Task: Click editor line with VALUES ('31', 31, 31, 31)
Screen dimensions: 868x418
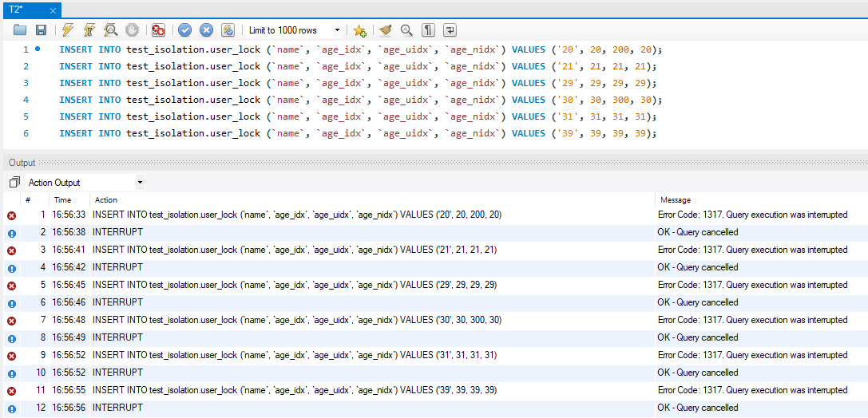Action: (358, 116)
